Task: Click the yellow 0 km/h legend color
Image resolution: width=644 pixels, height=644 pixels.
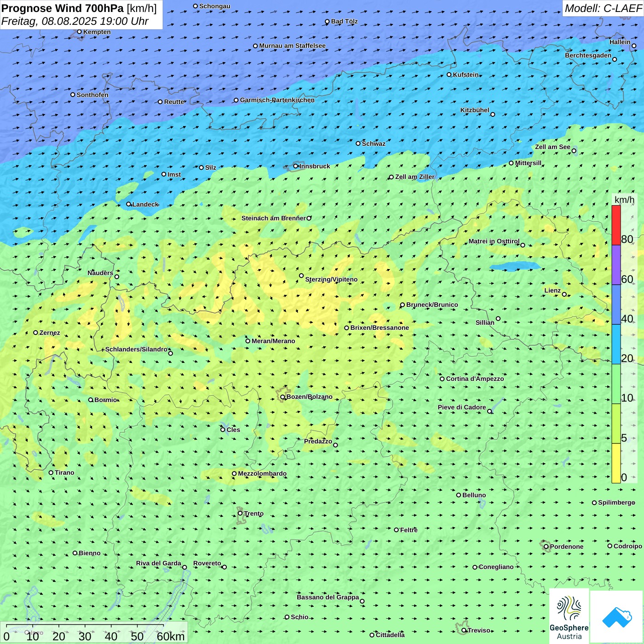Action: click(616, 463)
